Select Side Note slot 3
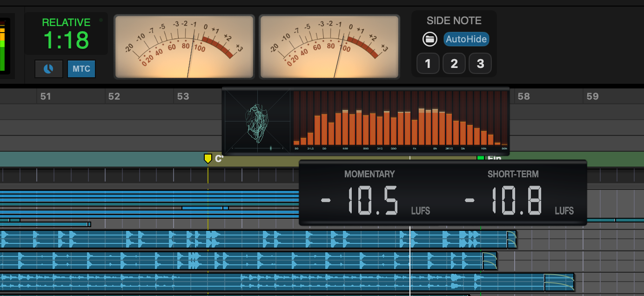 tap(480, 63)
